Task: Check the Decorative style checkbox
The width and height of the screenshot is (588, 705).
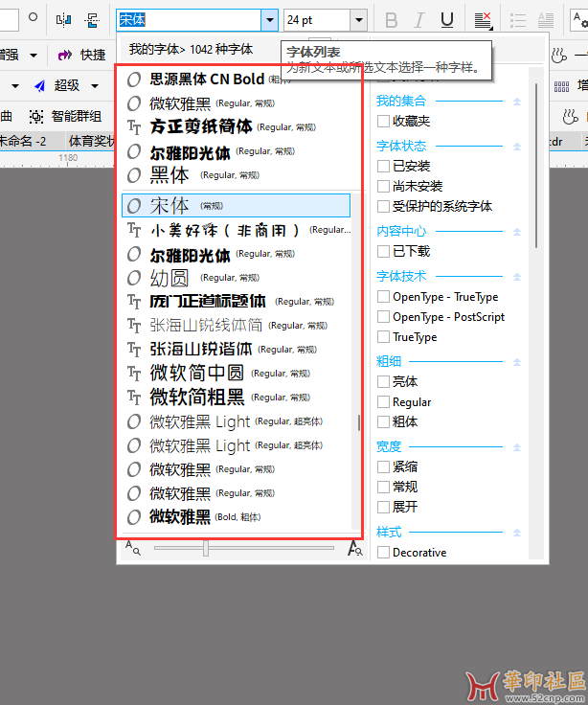Action: coord(383,552)
